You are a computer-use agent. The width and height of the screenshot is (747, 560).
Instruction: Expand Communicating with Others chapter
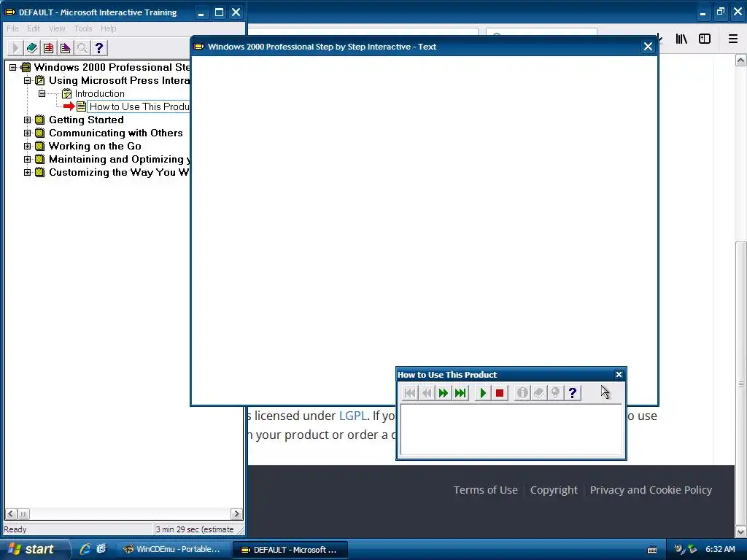coord(28,133)
